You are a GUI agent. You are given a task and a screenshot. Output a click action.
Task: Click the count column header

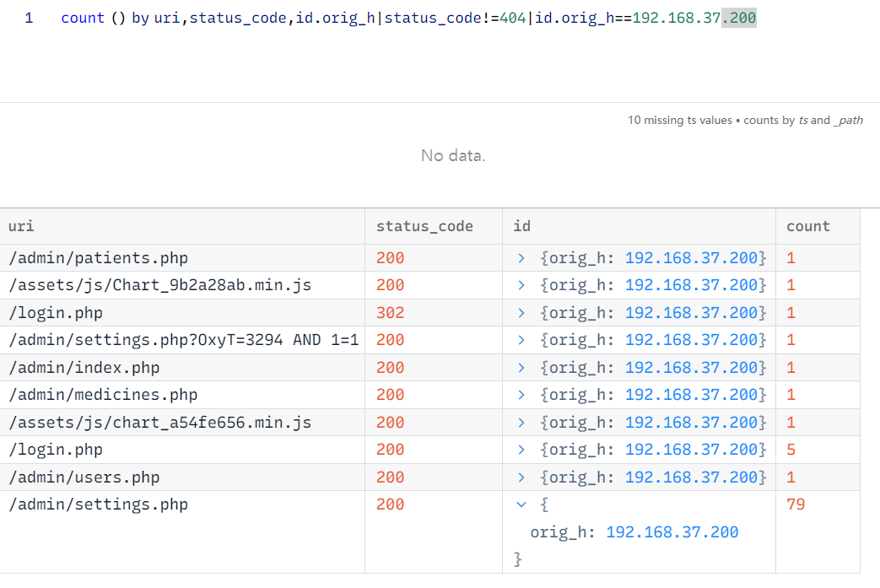coord(807,226)
